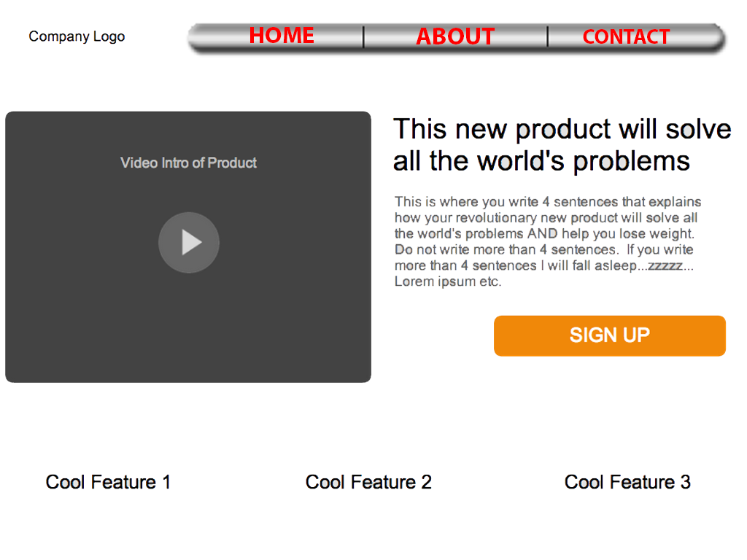Click the divider between HOME and ABOUT
The image size is (747, 560).
tap(363, 37)
